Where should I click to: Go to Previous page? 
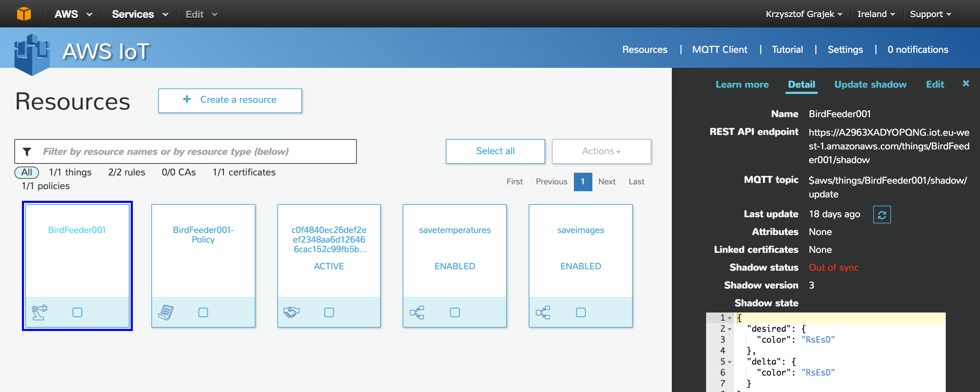pos(551,182)
